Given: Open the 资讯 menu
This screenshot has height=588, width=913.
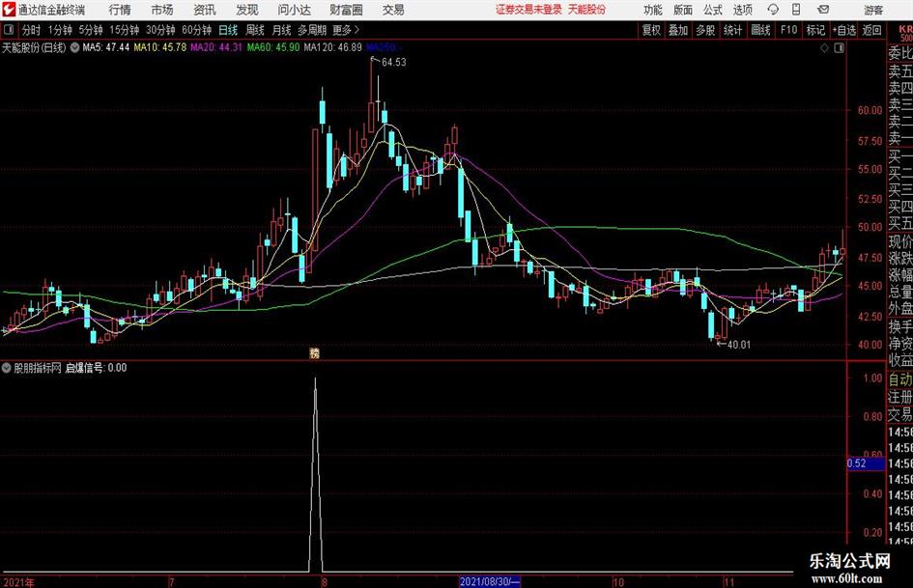Looking at the screenshot, I should [x=205, y=10].
